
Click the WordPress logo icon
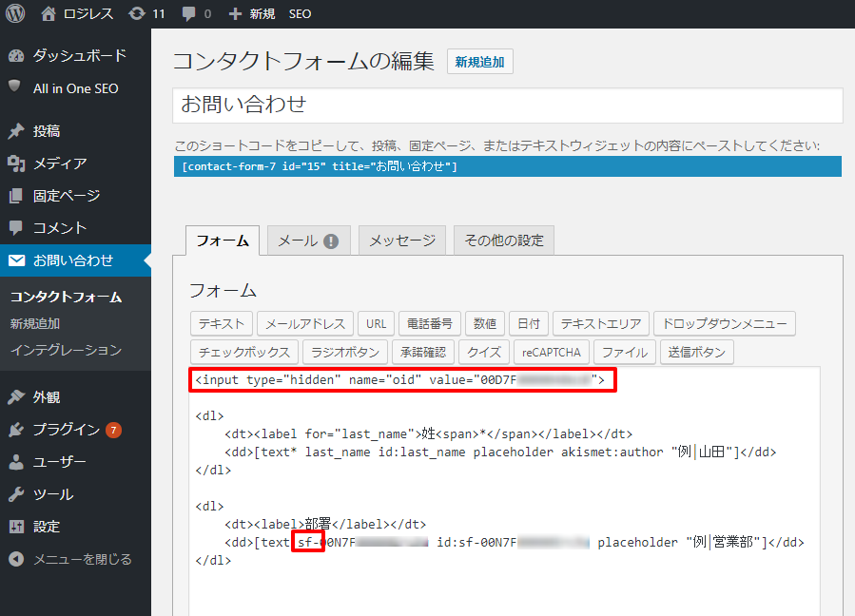coord(15,14)
